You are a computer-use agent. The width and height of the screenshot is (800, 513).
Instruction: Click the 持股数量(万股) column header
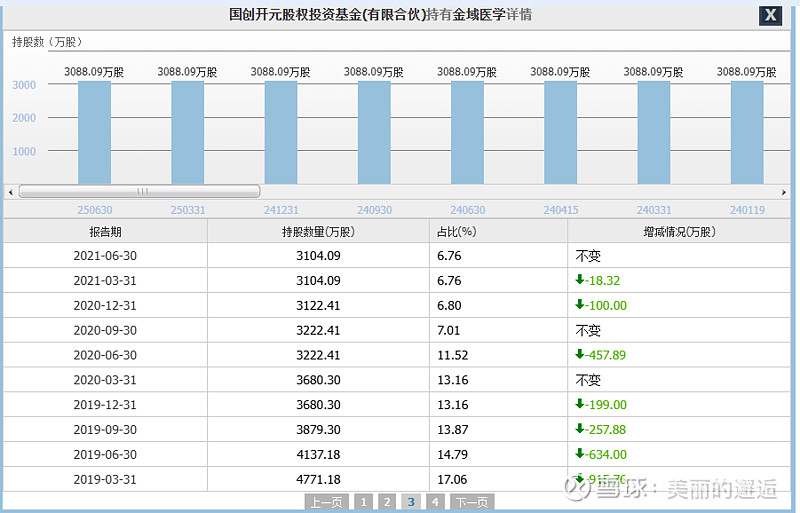tap(318, 231)
